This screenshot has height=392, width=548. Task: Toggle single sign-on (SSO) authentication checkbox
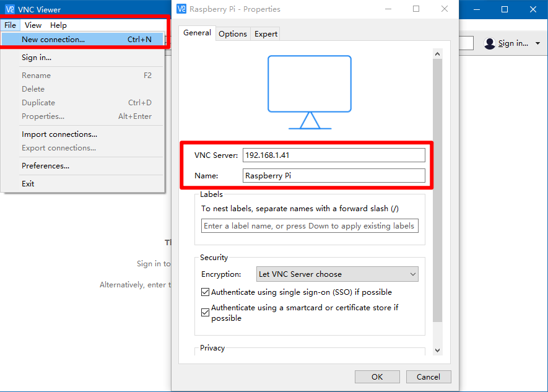(205, 292)
